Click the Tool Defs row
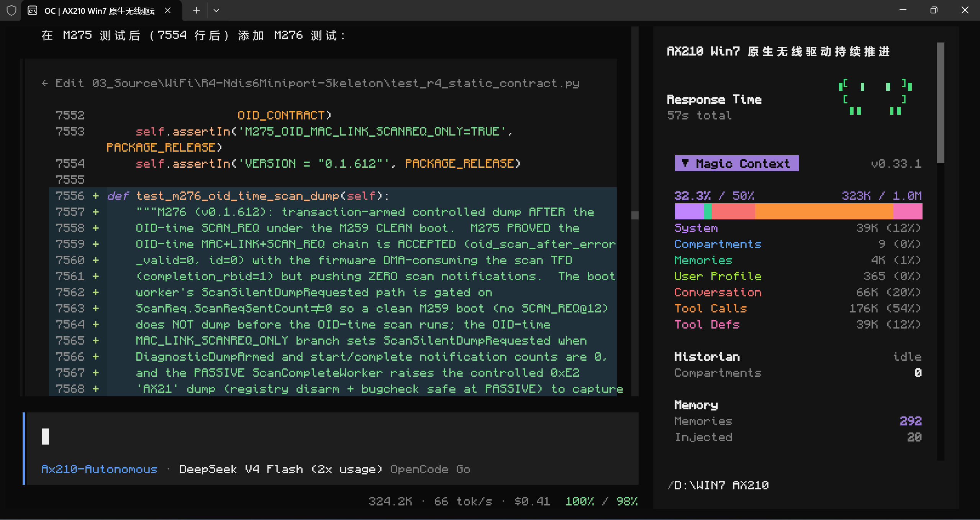980x520 pixels. [798, 325]
